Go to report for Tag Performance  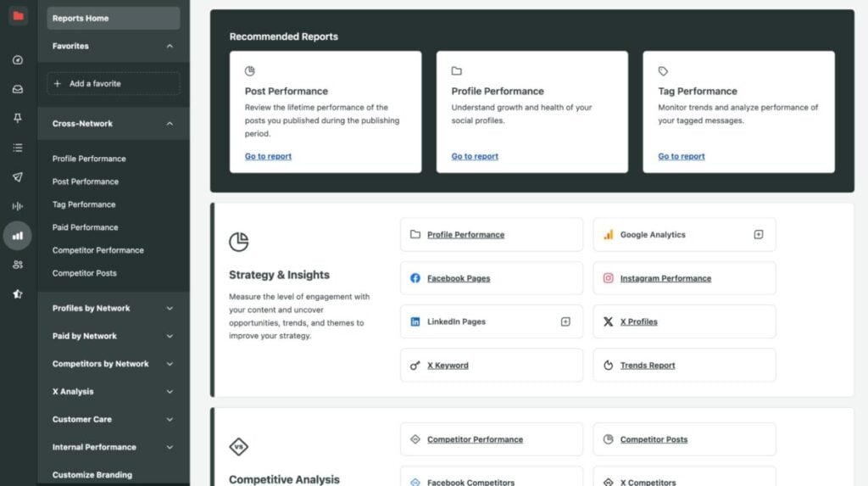(682, 156)
